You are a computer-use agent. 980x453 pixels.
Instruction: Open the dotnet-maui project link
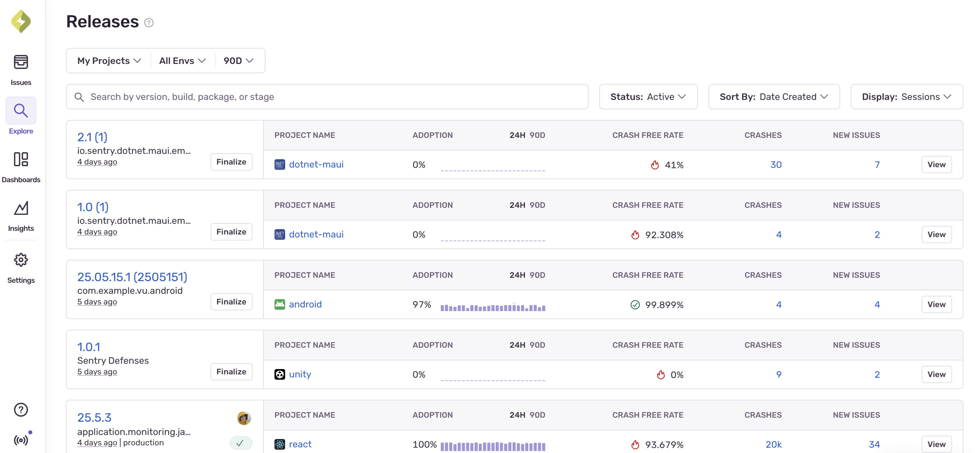click(316, 164)
